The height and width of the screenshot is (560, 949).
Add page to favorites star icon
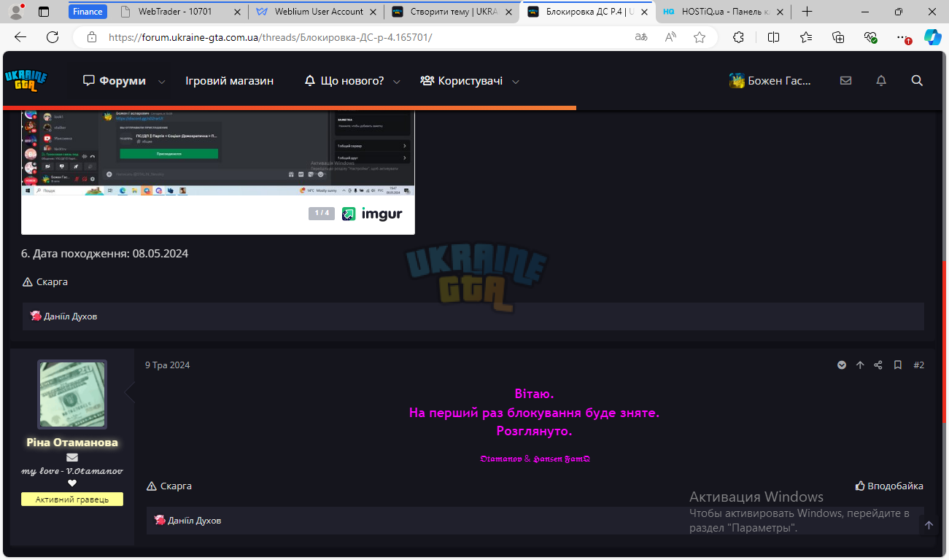coord(700,37)
